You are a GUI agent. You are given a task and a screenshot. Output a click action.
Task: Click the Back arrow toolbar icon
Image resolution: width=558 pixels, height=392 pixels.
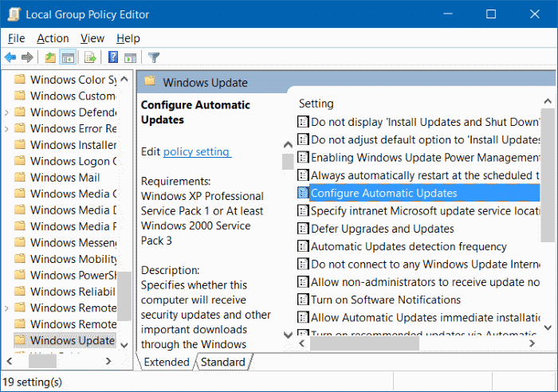[10, 57]
